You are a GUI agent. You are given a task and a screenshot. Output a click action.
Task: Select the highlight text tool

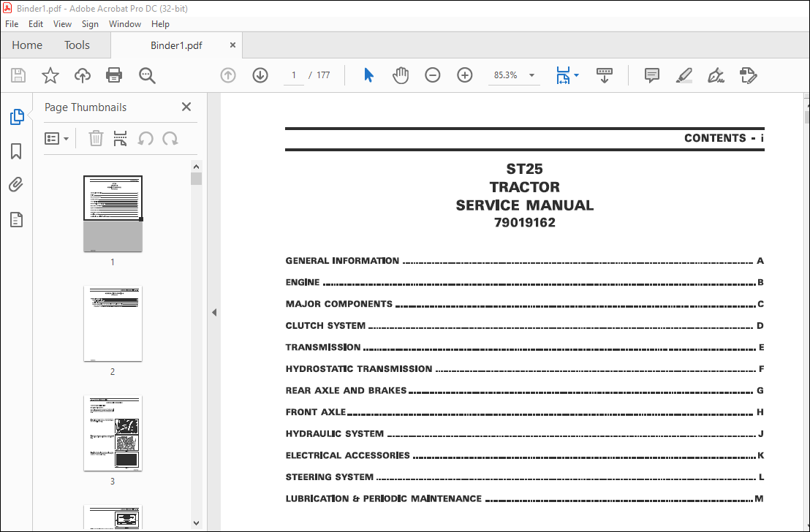point(684,75)
